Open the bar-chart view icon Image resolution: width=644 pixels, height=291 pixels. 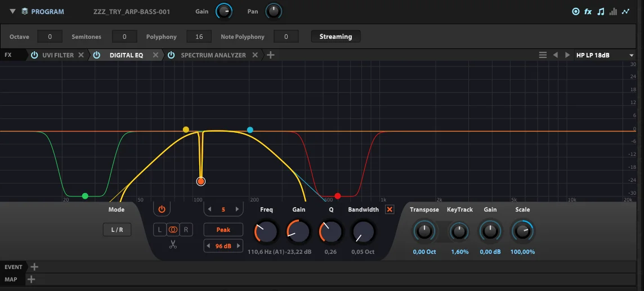click(x=613, y=11)
